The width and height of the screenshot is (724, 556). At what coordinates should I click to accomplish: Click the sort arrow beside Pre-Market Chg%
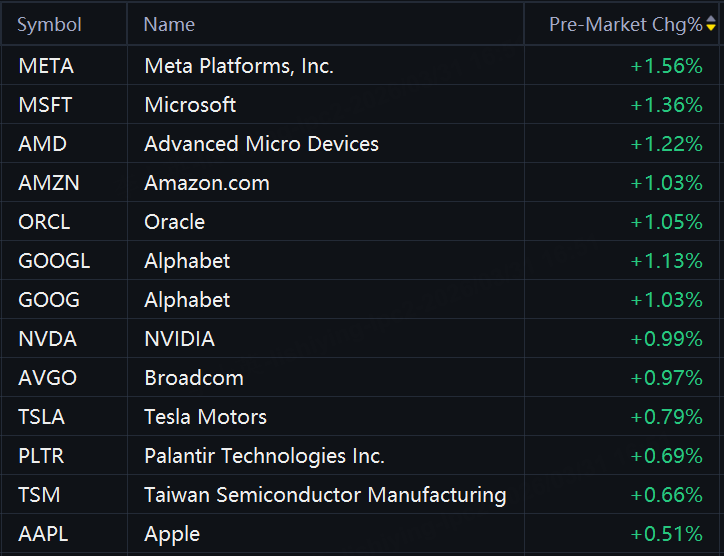(711, 25)
